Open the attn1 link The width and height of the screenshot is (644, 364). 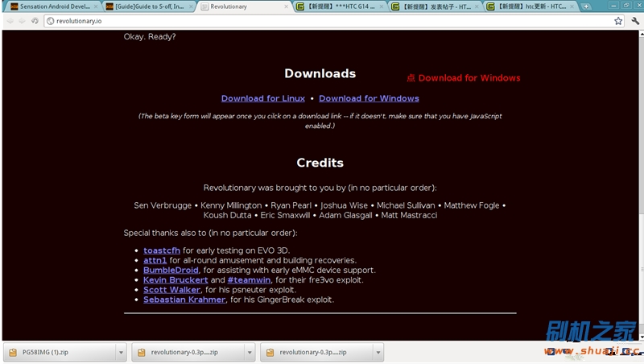click(155, 260)
